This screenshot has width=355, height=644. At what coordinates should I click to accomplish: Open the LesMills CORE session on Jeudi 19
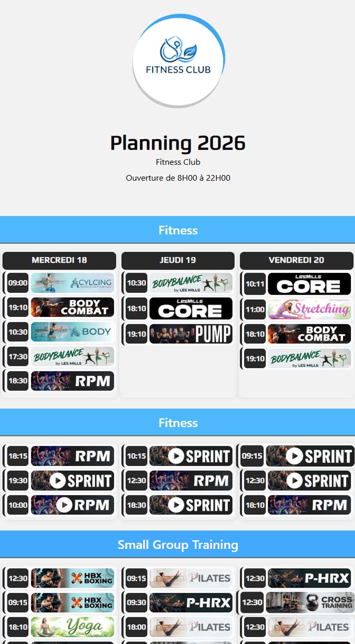(191, 309)
